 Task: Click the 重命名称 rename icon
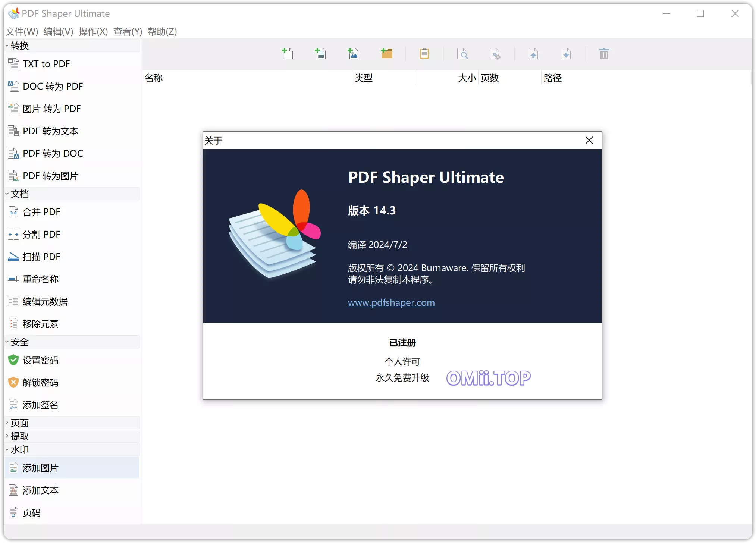click(x=13, y=279)
